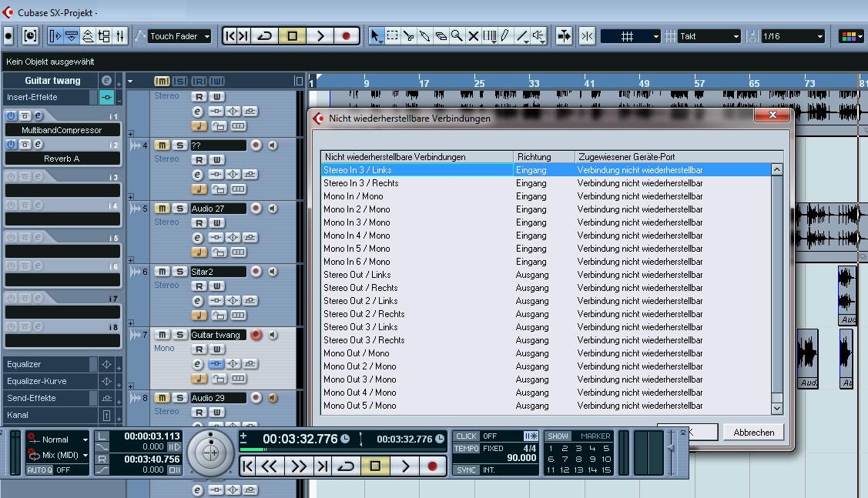Toggle Read automation on Guitar twang track

[x=199, y=349]
